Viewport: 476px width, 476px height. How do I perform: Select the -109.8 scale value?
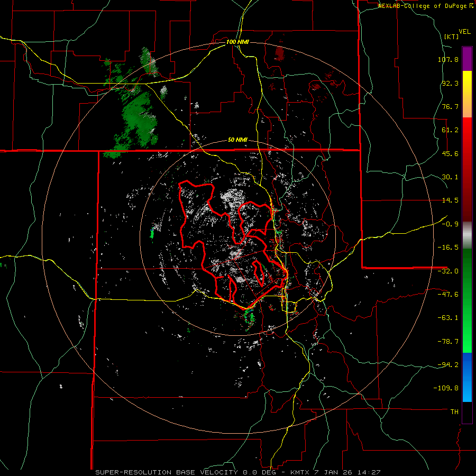click(446, 388)
